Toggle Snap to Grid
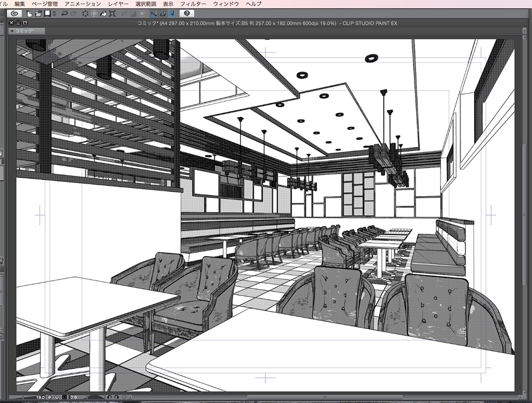Viewport: 532px width, 403px height. [x=172, y=14]
